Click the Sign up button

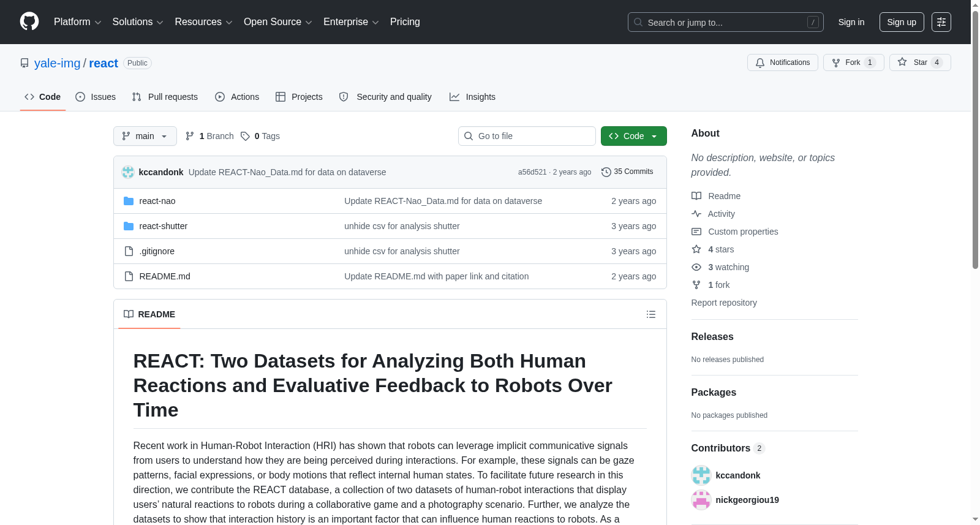(902, 22)
